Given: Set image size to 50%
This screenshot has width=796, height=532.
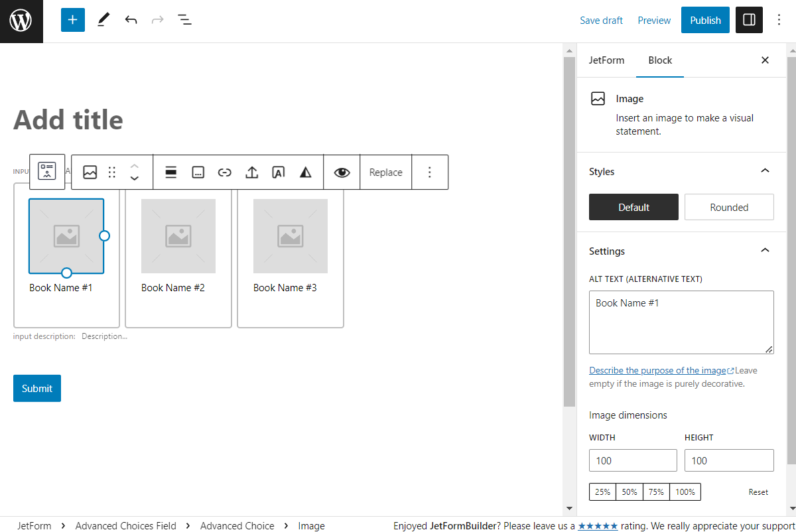Looking at the screenshot, I should (x=629, y=492).
